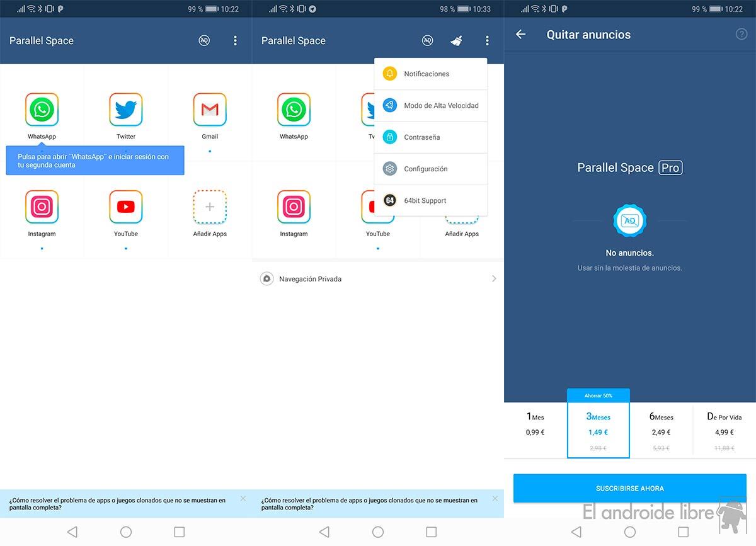Image resolution: width=756 pixels, height=546 pixels.
Task: Tap Parallel Space title in middle screen
Action: click(294, 40)
